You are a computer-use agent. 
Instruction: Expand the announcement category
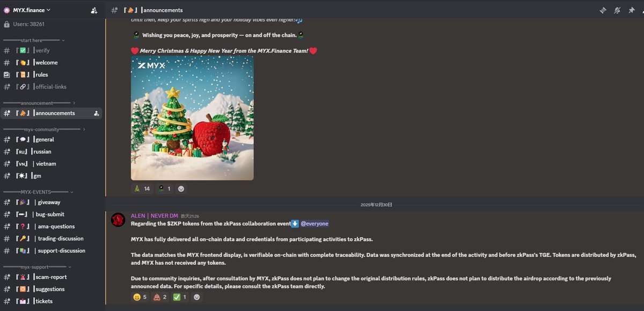(x=39, y=103)
